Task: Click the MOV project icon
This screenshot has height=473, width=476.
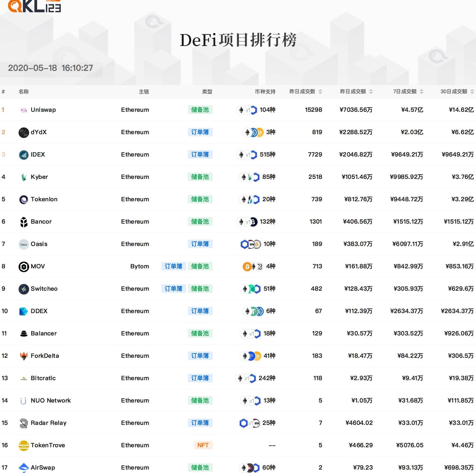Action: click(x=24, y=266)
